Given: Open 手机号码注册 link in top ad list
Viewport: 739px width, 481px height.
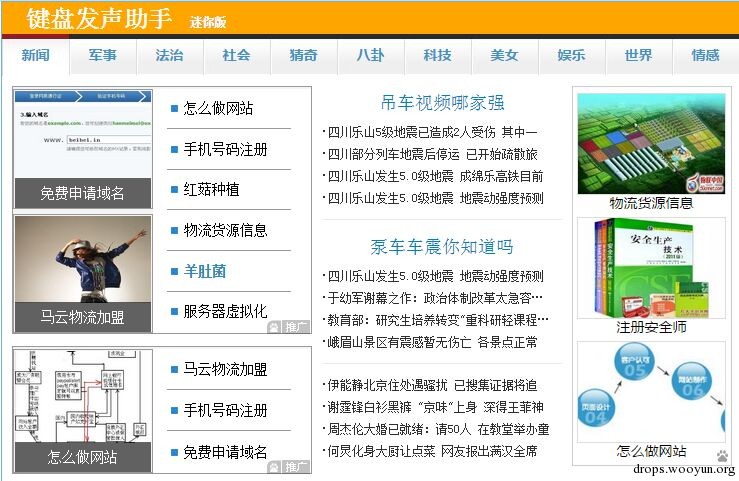Looking at the screenshot, I should click(225, 149).
